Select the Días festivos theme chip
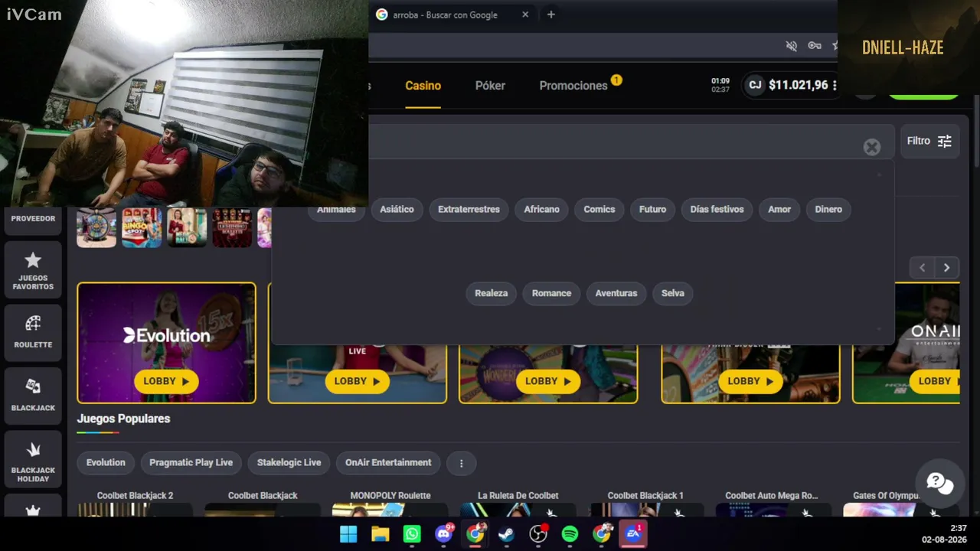The image size is (980, 551). 717,210
